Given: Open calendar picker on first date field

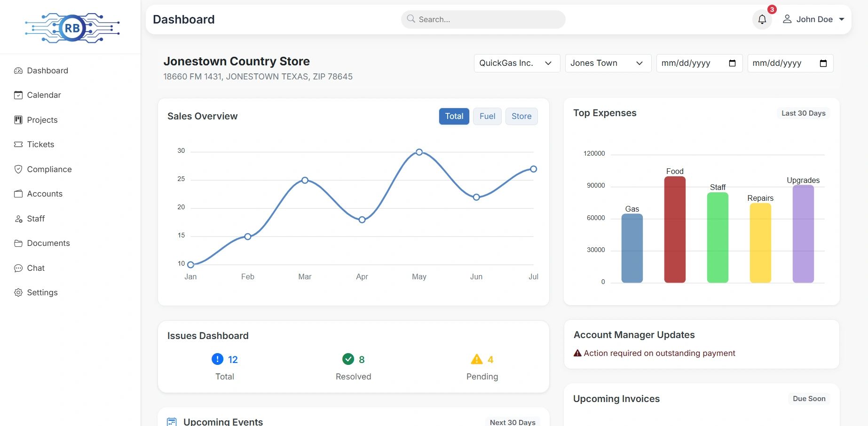Looking at the screenshot, I should point(732,63).
